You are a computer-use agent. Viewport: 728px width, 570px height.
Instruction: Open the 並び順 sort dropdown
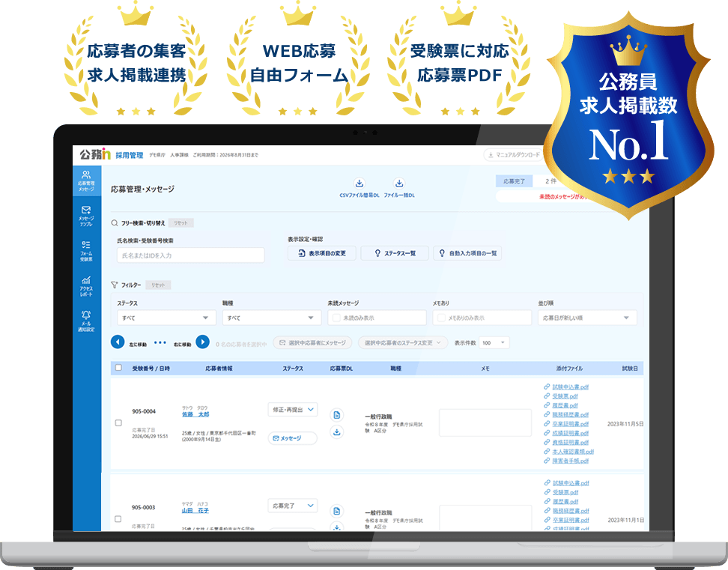(587, 318)
